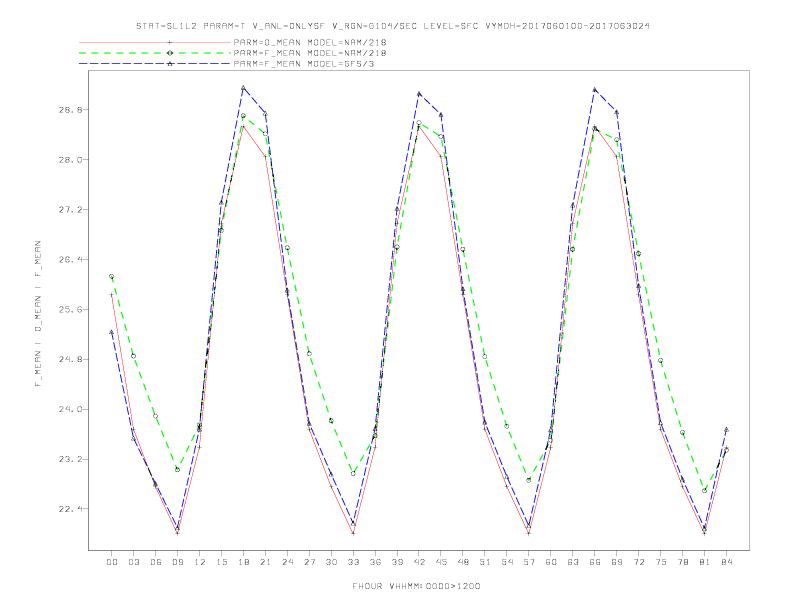
Task: Click x-axis tick label 30
Action: (331, 562)
